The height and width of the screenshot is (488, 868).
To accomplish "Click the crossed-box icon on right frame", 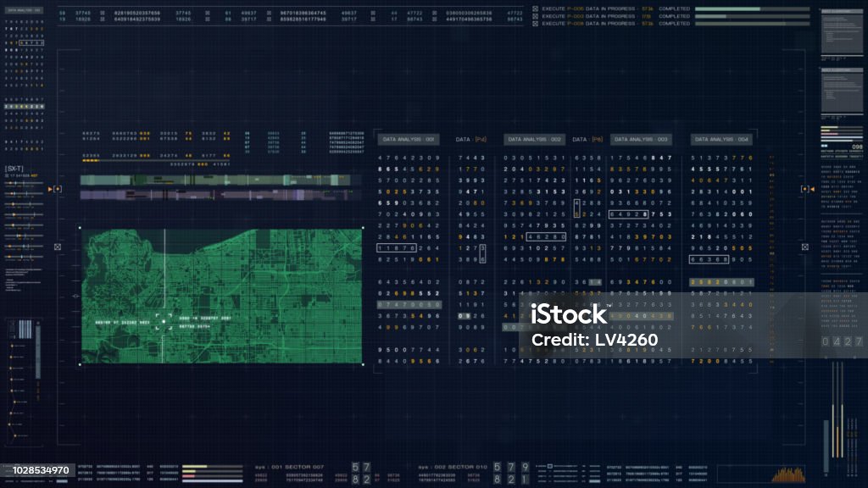I will click(x=805, y=247).
